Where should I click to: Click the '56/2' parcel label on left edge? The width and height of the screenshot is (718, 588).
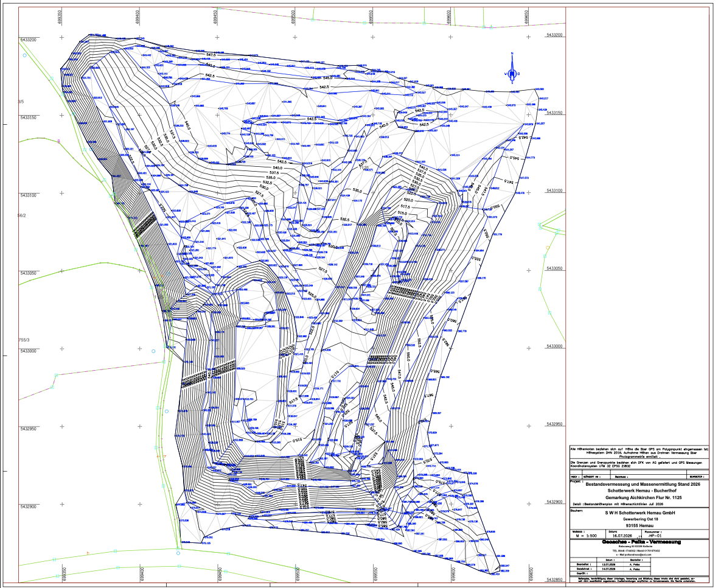pos(21,215)
